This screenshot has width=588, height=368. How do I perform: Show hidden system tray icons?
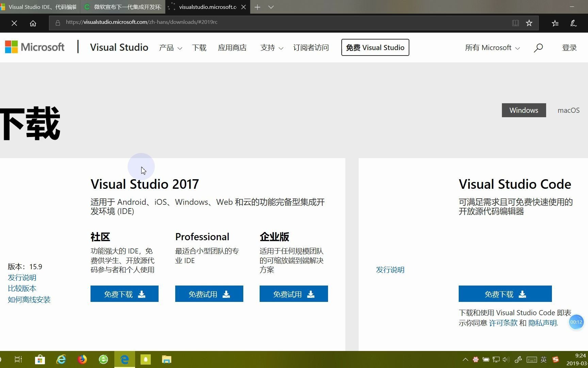pos(465,359)
